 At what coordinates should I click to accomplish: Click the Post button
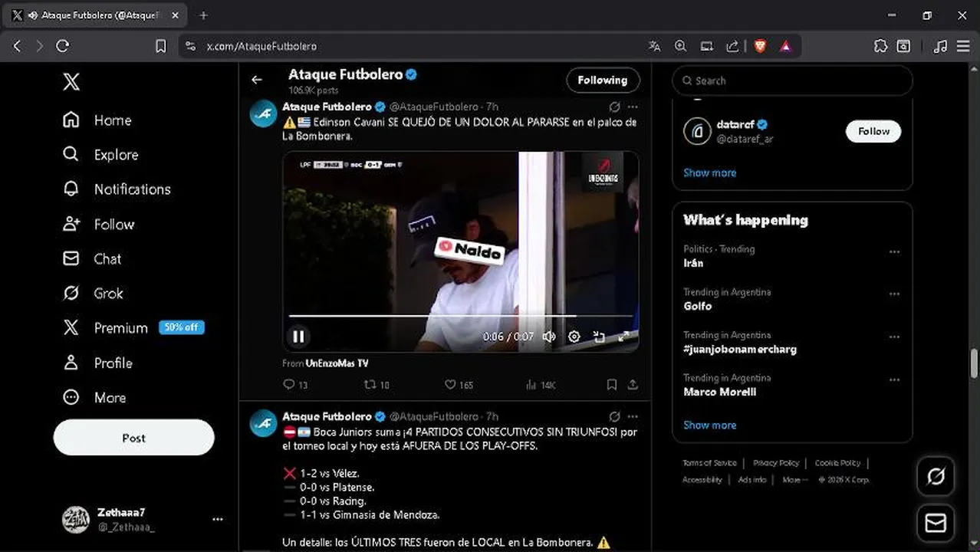pos(133,438)
